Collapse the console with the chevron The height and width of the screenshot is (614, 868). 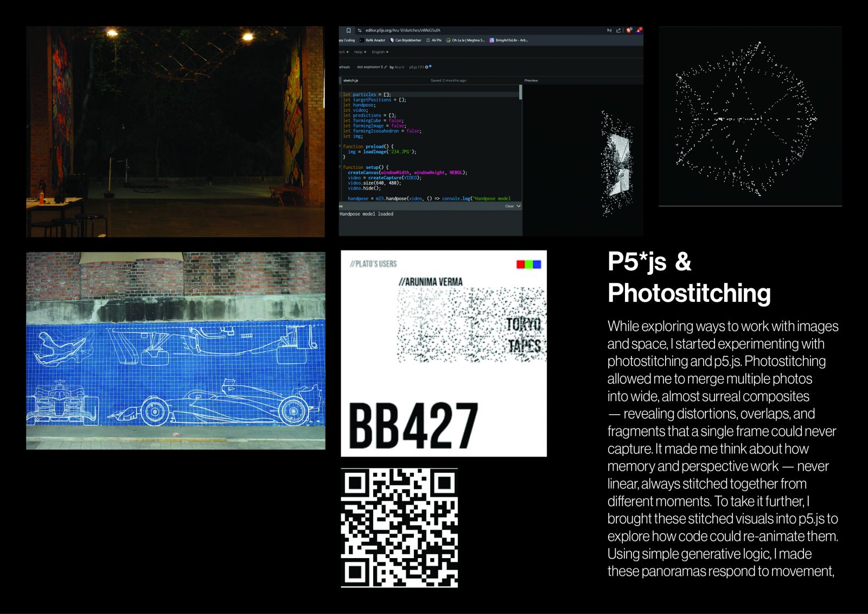click(x=519, y=206)
